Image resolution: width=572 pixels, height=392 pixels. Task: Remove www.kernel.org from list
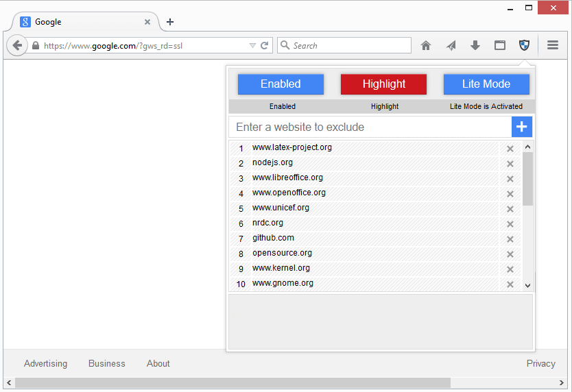pyautogui.click(x=510, y=269)
